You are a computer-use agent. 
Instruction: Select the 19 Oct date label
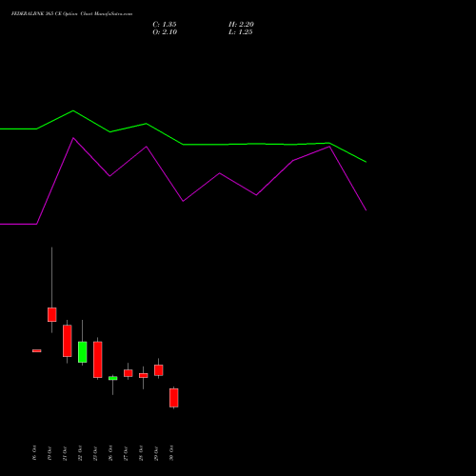click(x=50, y=453)
